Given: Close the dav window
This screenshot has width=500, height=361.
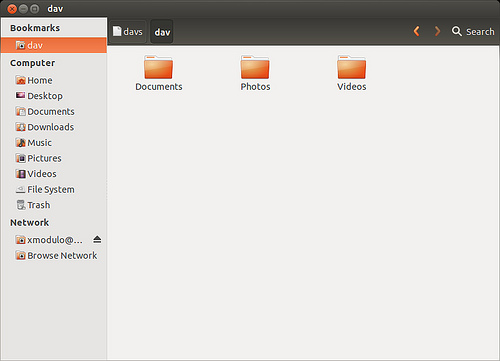Looking at the screenshot, I should click(12, 9).
